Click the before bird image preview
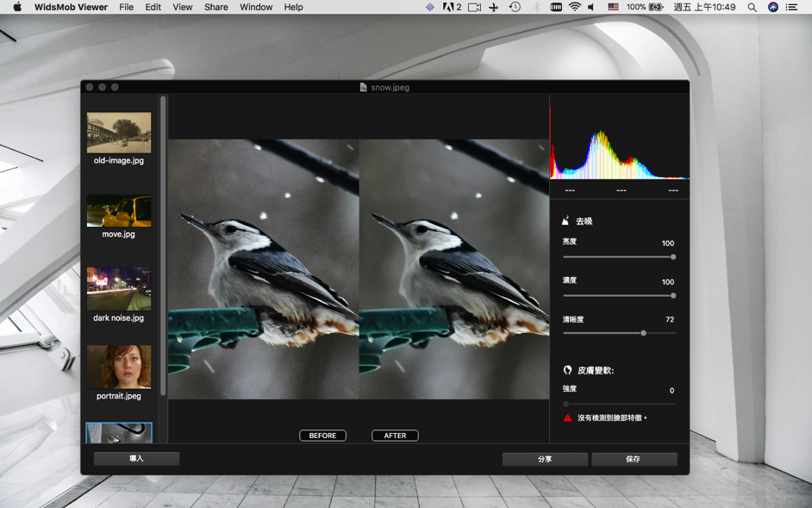Viewport: 812px width, 508px height. pos(264,269)
